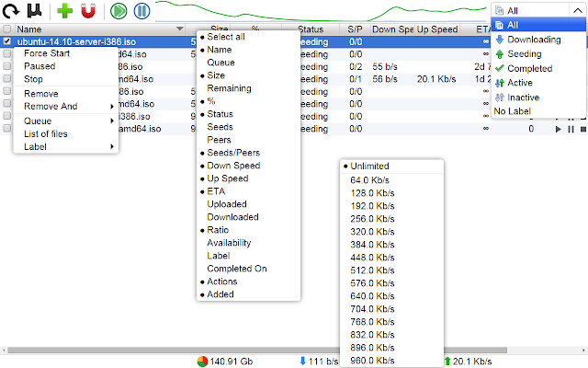Check the box for the d64.iso row
The image size is (588, 368).
(6, 54)
